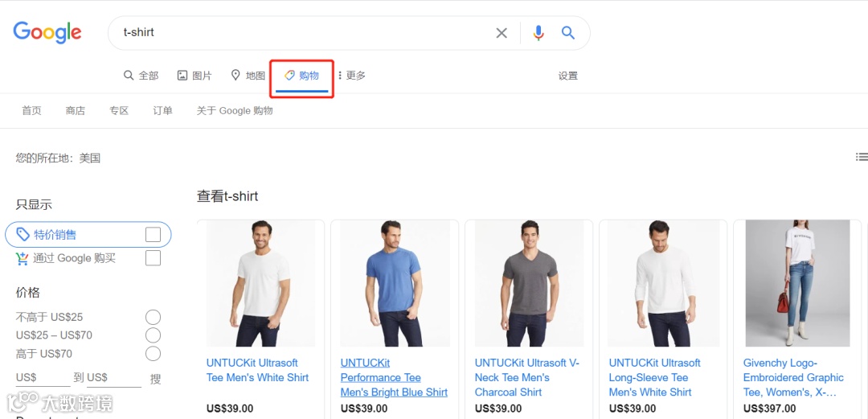Select price 高于 US$70 radio
Screen dimensions: 868x419
[x=154, y=354]
